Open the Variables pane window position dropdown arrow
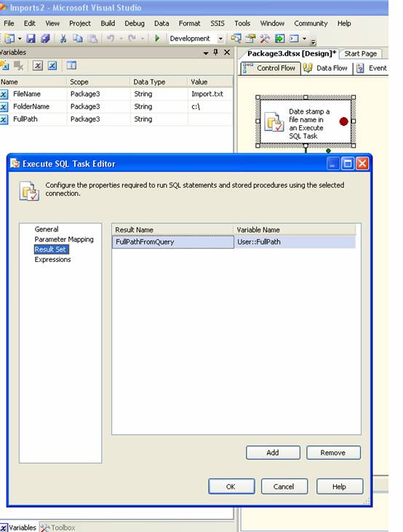The width and height of the screenshot is (403, 532). click(x=206, y=53)
